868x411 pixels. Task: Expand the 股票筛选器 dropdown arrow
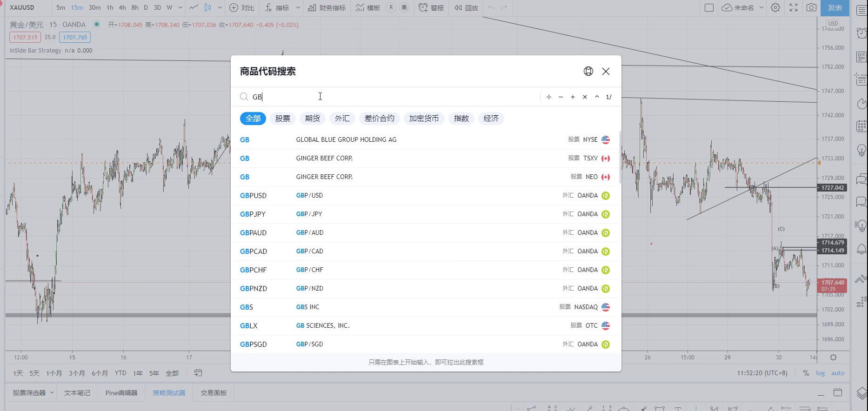click(x=52, y=393)
